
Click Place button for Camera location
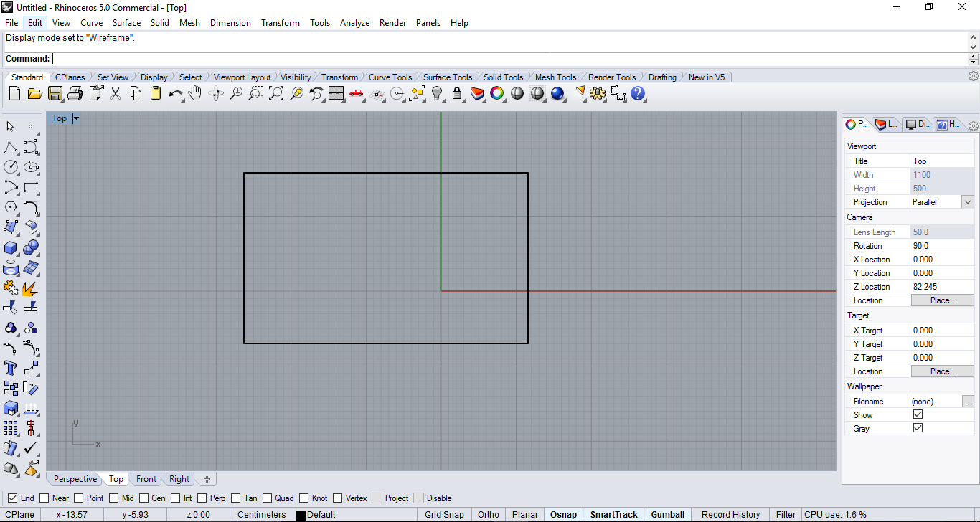pos(942,300)
